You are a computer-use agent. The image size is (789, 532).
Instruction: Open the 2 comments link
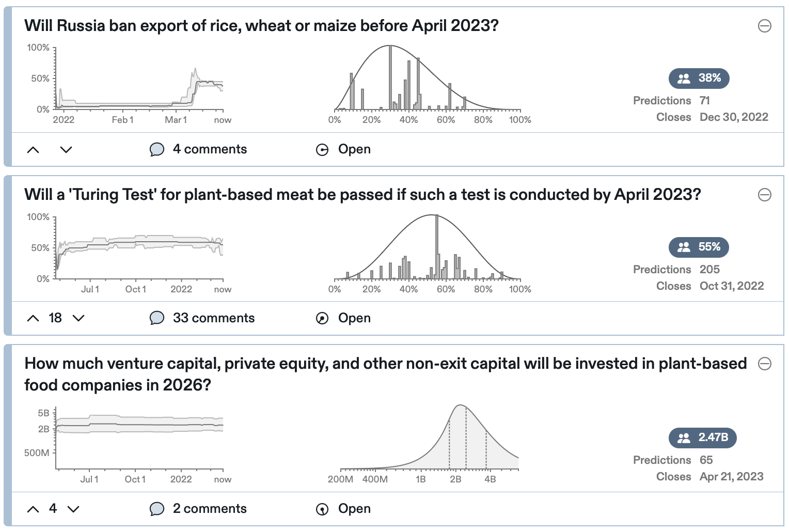coord(209,509)
